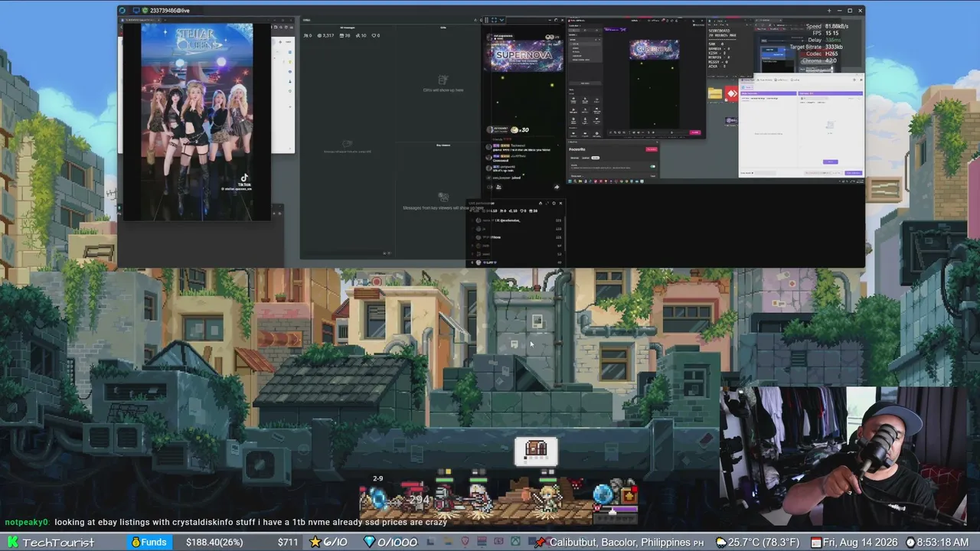The width and height of the screenshot is (980, 551).
Task: Click the golden chest icon in game HUD
Action: pyautogui.click(x=629, y=494)
